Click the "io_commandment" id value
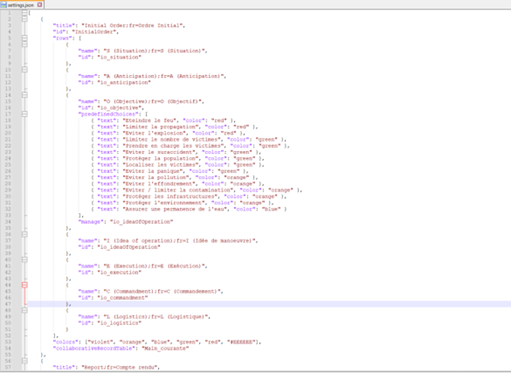Viewport: 511px width, 373px height. tap(122, 298)
